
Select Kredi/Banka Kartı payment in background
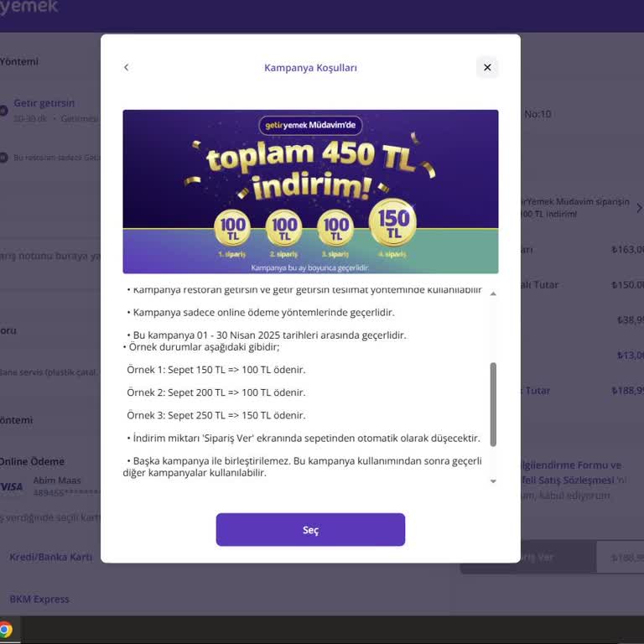point(50,557)
